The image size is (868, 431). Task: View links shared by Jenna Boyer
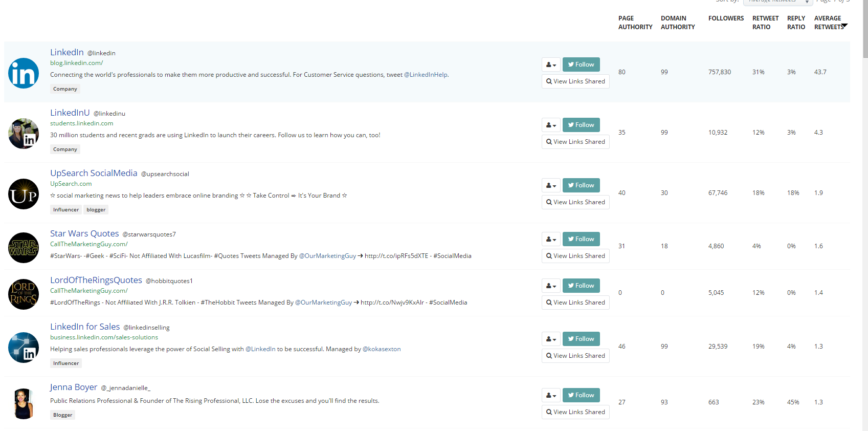[x=575, y=412]
